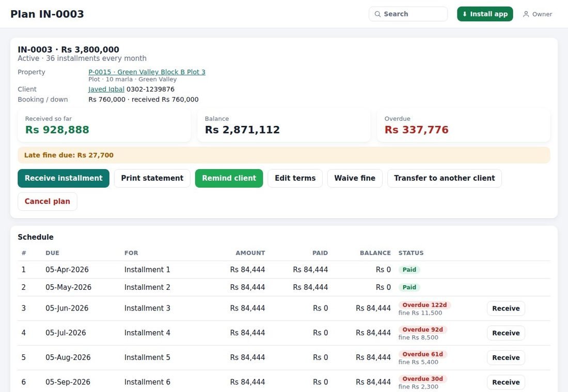Click the Paid badge for Installment 1
This screenshot has height=392, width=568.
pyautogui.click(x=409, y=270)
